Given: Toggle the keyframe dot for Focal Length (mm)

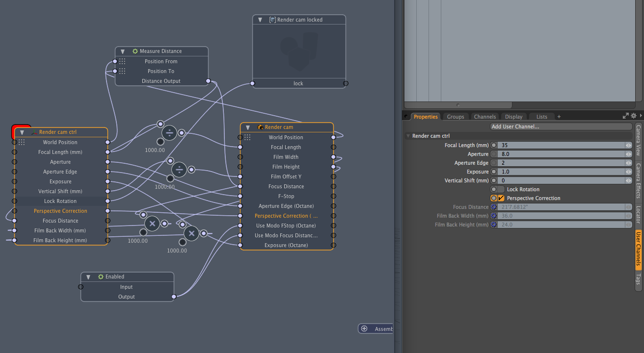Looking at the screenshot, I should click(x=494, y=145).
